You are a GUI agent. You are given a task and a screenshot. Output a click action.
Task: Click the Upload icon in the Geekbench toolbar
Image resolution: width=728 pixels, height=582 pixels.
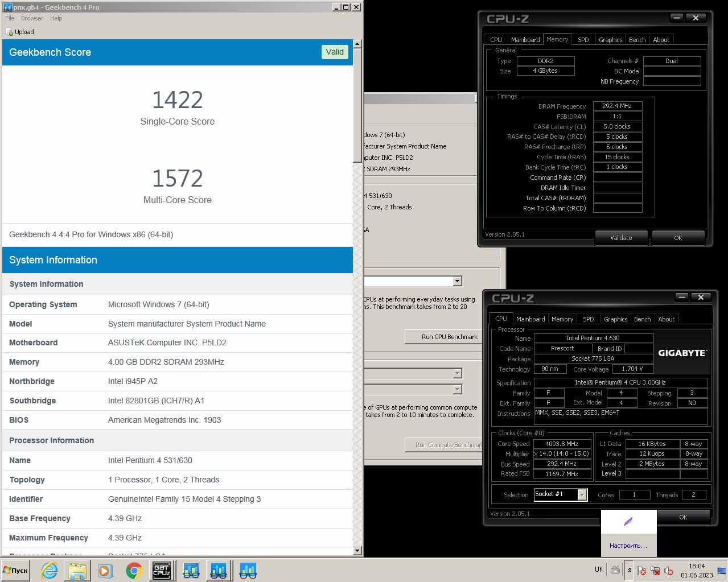click(x=9, y=32)
